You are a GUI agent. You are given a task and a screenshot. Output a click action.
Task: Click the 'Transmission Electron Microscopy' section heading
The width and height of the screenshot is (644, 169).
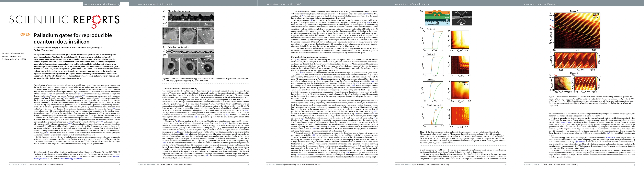pyautogui.click(x=179, y=88)
